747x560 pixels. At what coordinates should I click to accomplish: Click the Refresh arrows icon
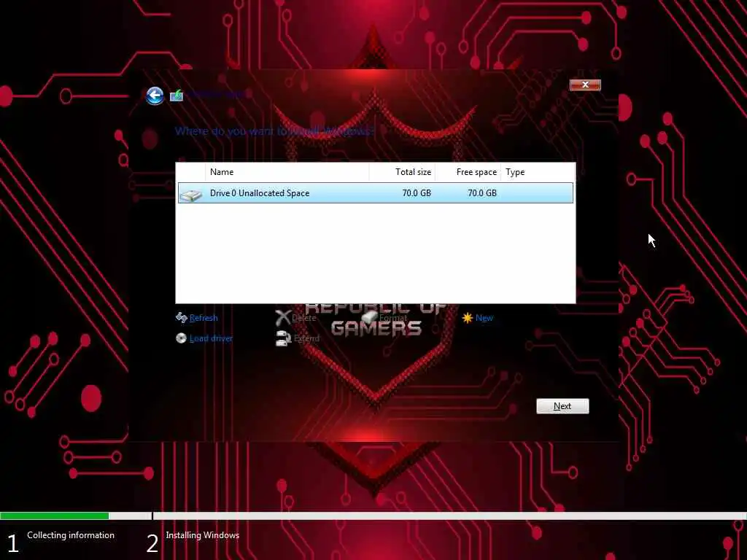pos(181,318)
